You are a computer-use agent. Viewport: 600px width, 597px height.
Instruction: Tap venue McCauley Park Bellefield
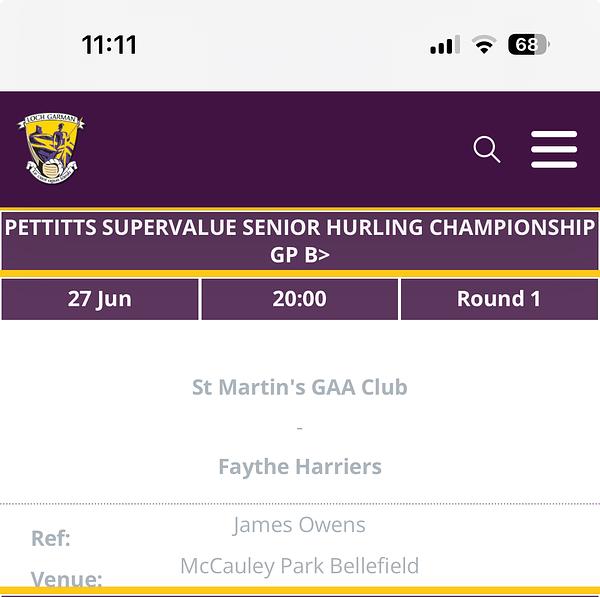[x=300, y=566]
